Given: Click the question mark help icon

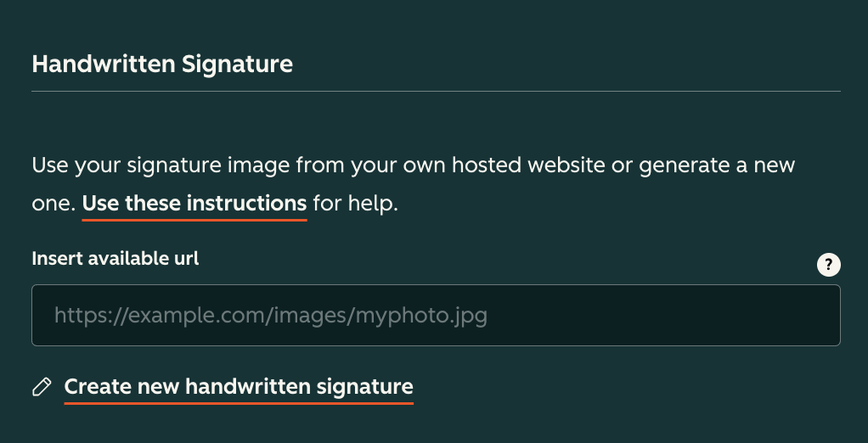Looking at the screenshot, I should coord(828,265).
